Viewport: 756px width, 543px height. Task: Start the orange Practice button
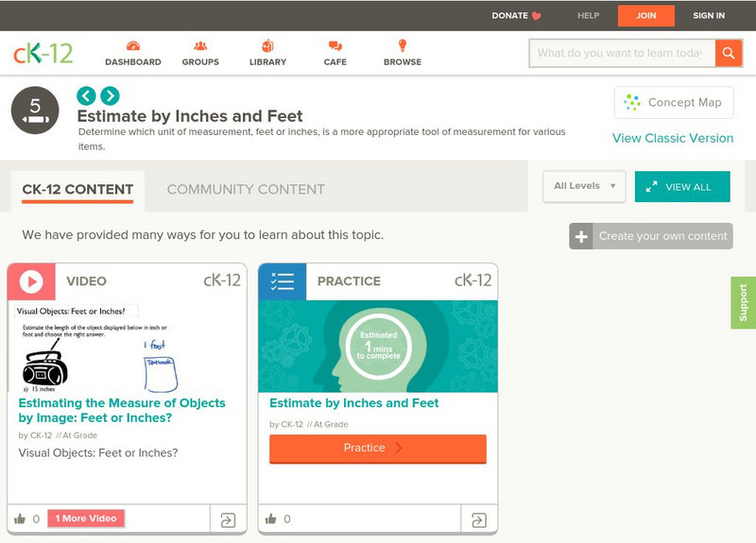[378, 449]
